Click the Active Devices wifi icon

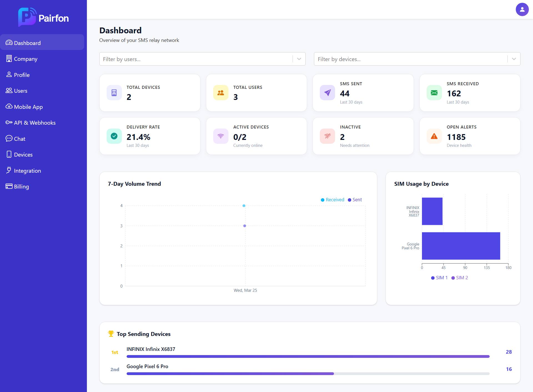(221, 136)
